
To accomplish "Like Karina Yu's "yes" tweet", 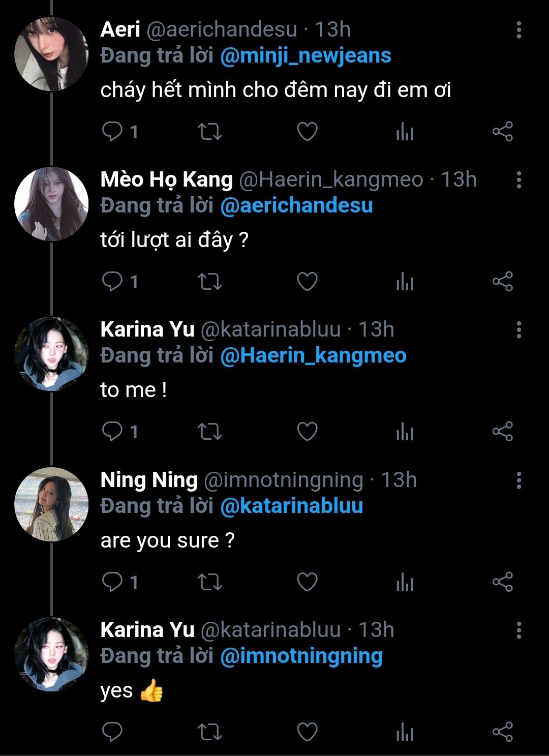I will 307,732.
